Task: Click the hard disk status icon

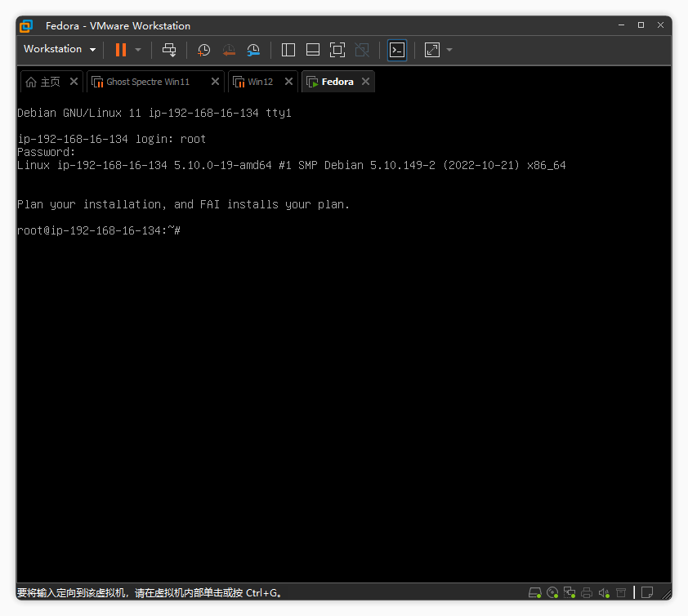Action: (535, 593)
